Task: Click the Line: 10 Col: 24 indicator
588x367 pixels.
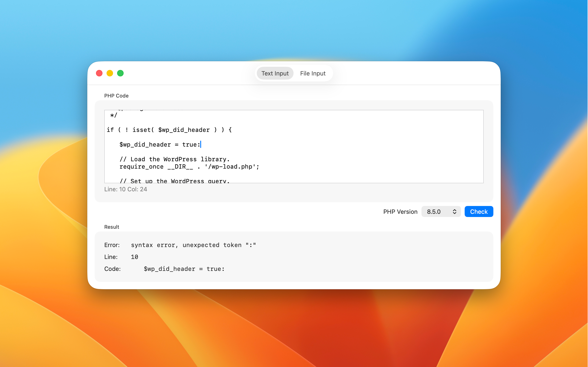Action: 126,189
